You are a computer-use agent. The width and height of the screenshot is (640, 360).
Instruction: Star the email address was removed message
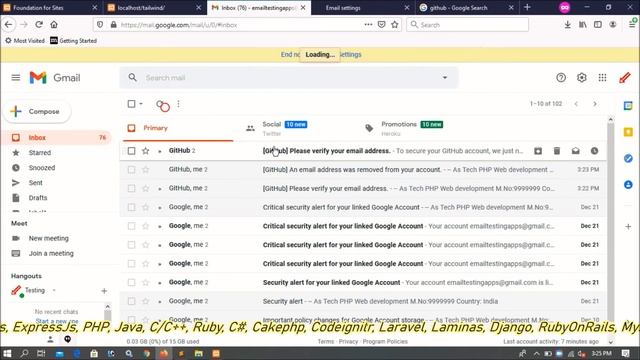[146, 169]
